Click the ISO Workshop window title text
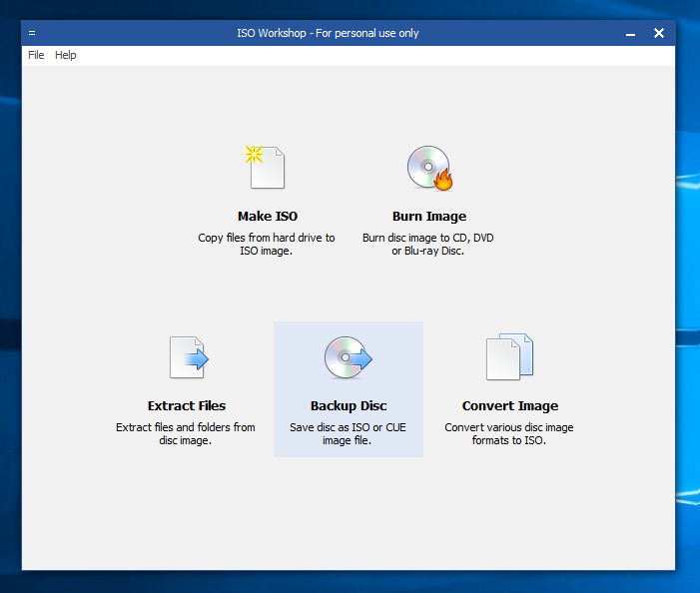This screenshot has width=700, height=593. (328, 34)
